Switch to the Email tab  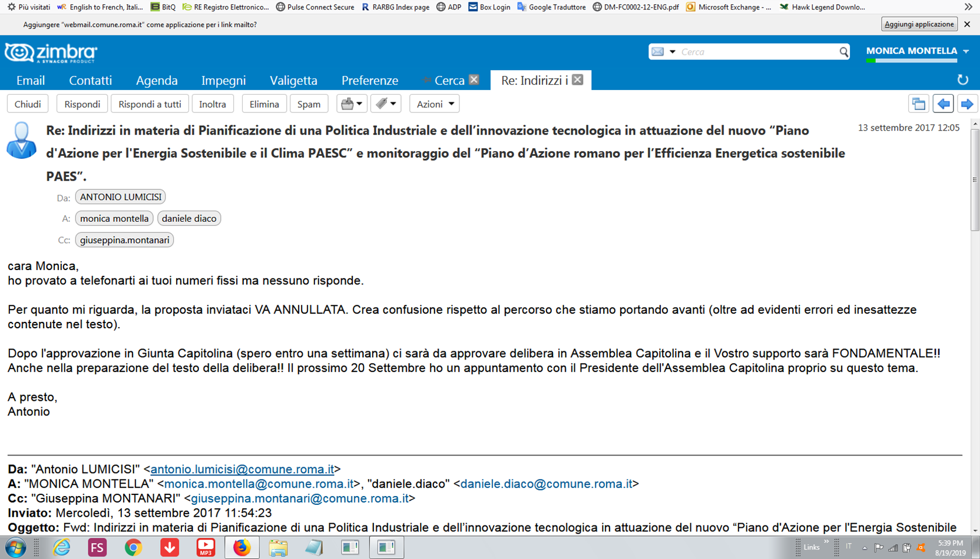pos(31,80)
